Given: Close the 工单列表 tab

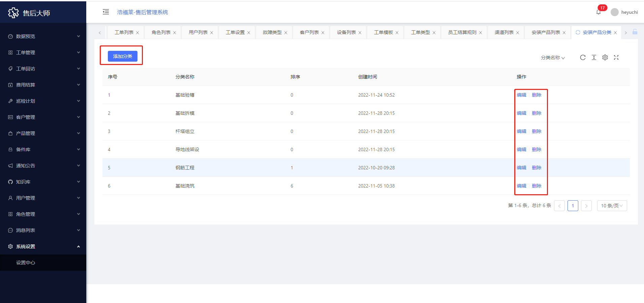Looking at the screenshot, I should 137,33.
